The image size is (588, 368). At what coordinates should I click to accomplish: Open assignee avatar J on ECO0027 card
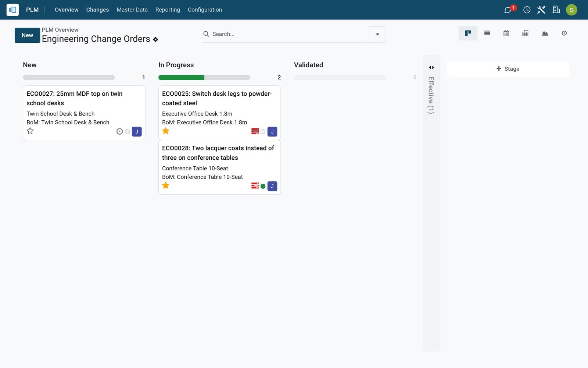(137, 132)
